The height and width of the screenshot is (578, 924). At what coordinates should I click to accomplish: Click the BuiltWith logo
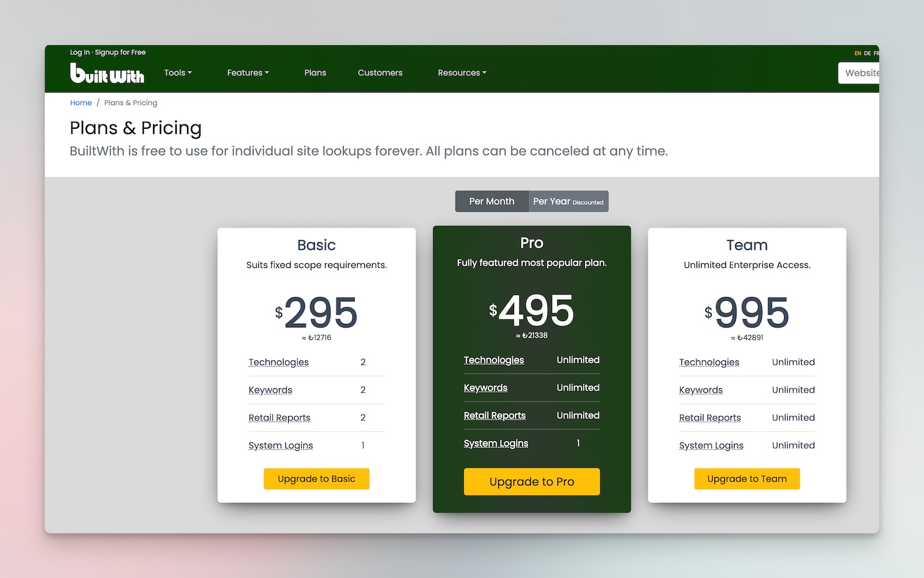click(107, 73)
